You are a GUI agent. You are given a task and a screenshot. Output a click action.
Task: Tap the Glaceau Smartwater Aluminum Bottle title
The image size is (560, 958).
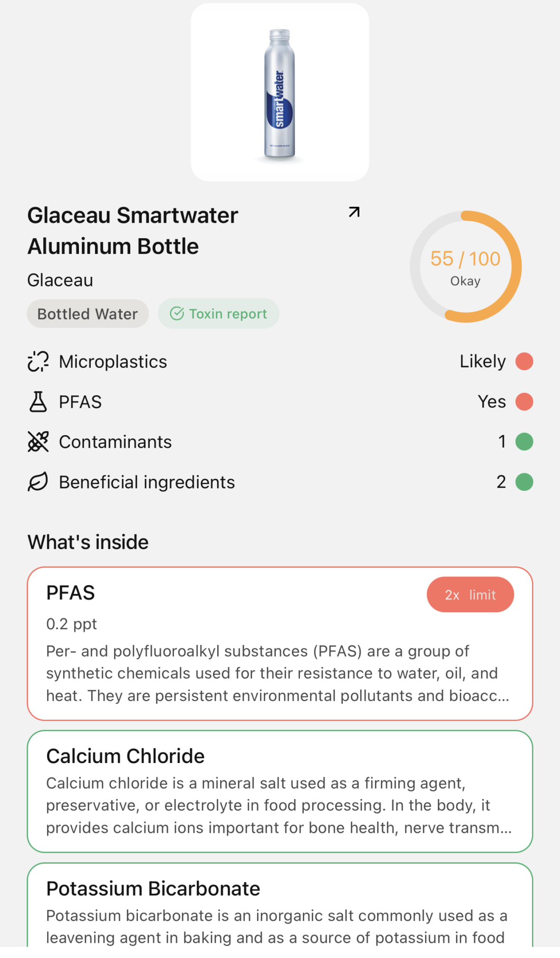click(x=133, y=231)
